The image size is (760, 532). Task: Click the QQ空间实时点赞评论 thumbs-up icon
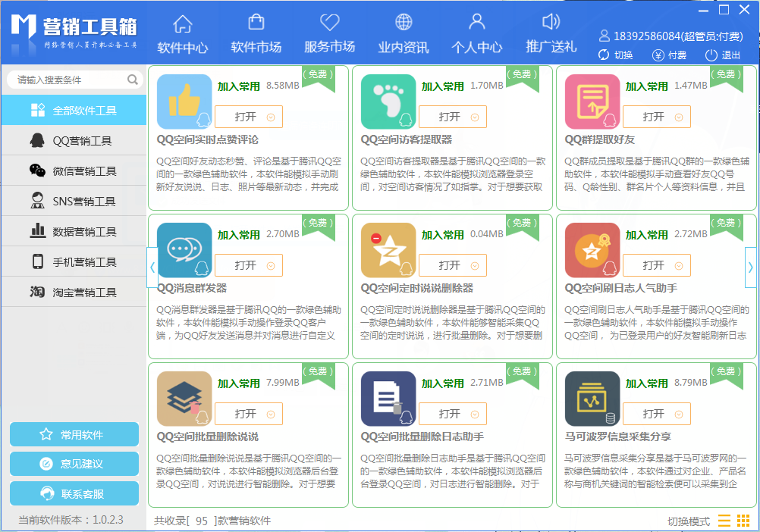click(184, 102)
